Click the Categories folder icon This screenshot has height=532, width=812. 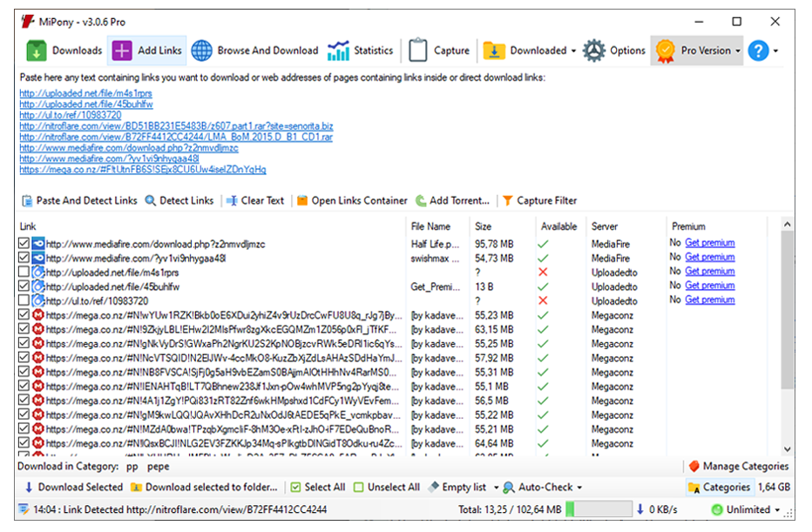pyautogui.click(x=694, y=487)
